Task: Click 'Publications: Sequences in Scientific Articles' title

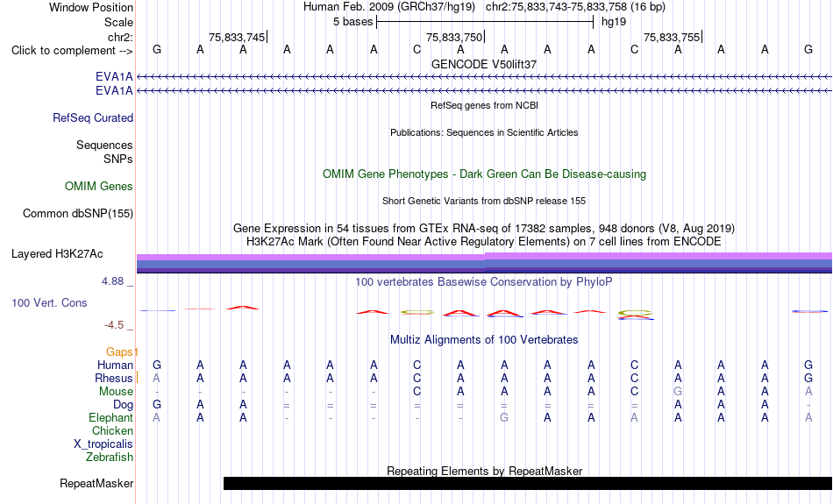Action: [484, 132]
